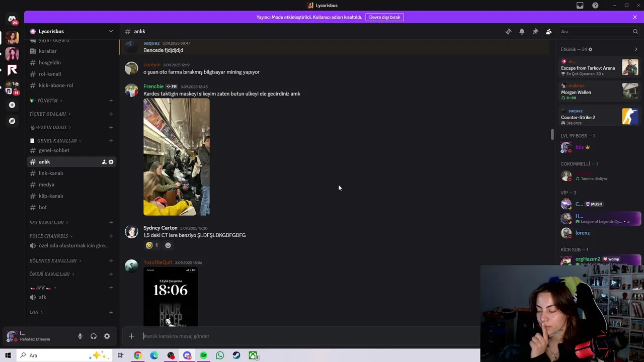Click the search magnifier icon
Image resolution: width=644 pixels, height=362 pixels.
tap(635, 31)
